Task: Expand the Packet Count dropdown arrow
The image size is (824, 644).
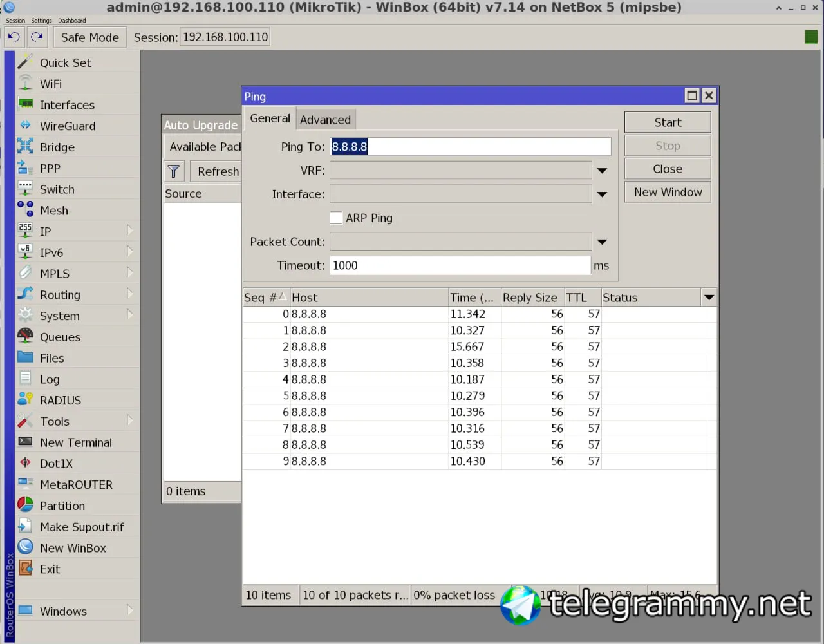Action: click(602, 241)
